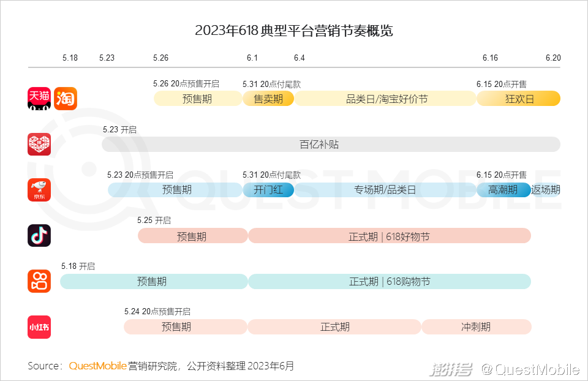Click the 正式期 | 618购物节 bar

pos(390,282)
